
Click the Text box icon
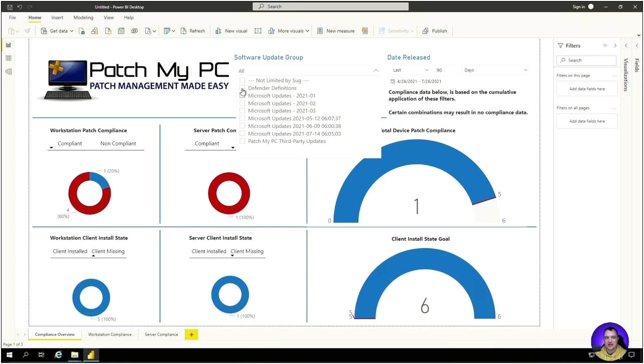[x=258, y=31]
